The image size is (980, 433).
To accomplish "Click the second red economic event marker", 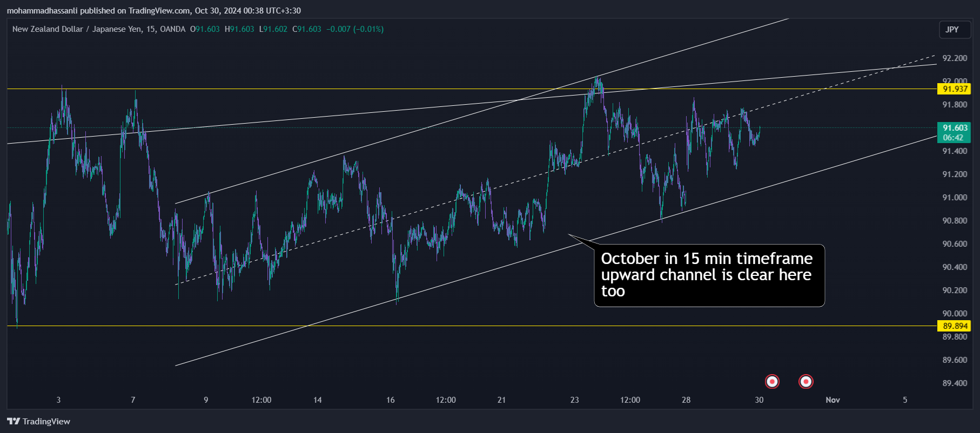I will click(x=806, y=382).
